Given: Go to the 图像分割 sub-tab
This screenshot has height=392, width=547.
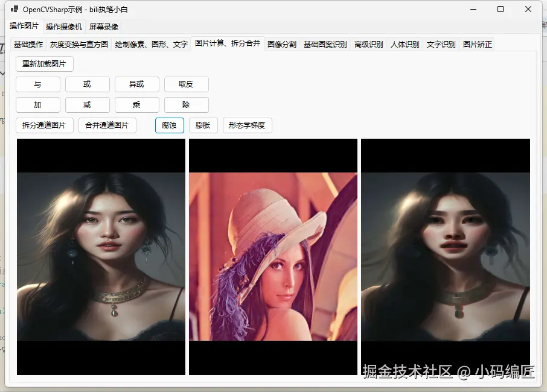Looking at the screenshot, I should [x=282, y=44].
